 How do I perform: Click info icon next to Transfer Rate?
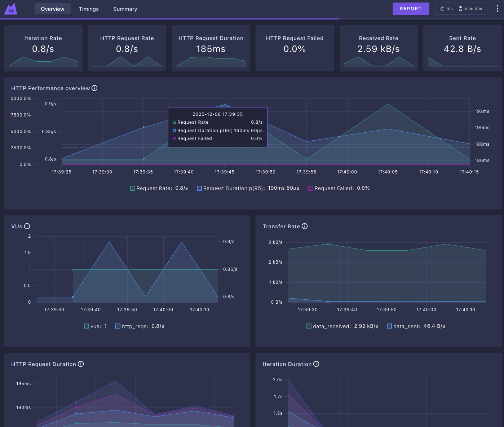(x=305, y=226)
